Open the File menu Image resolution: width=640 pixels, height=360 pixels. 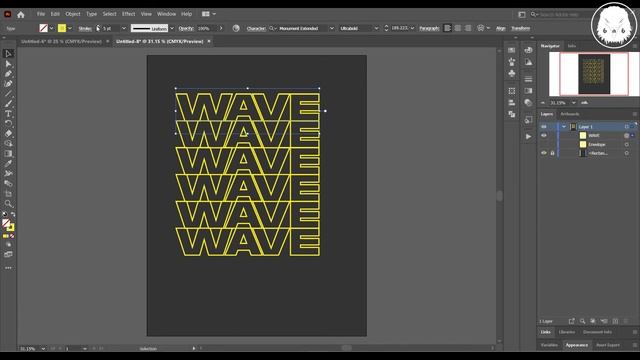tap(41, 14)
